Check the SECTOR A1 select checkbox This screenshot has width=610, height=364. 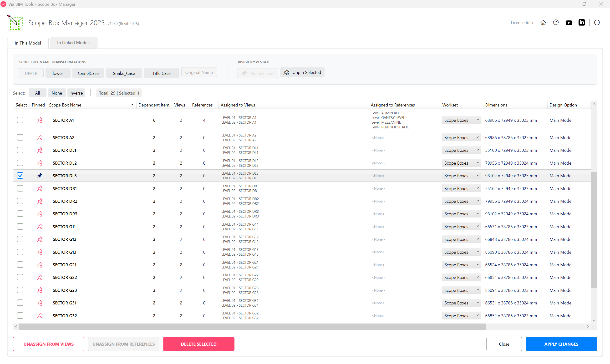(x=20, y=120)
